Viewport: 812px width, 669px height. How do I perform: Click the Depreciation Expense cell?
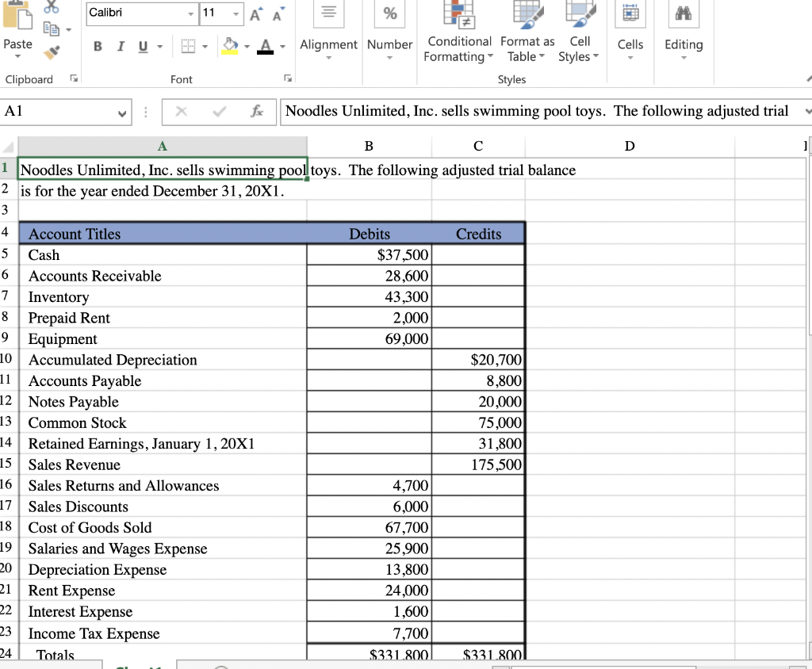[x=163, y=569]
